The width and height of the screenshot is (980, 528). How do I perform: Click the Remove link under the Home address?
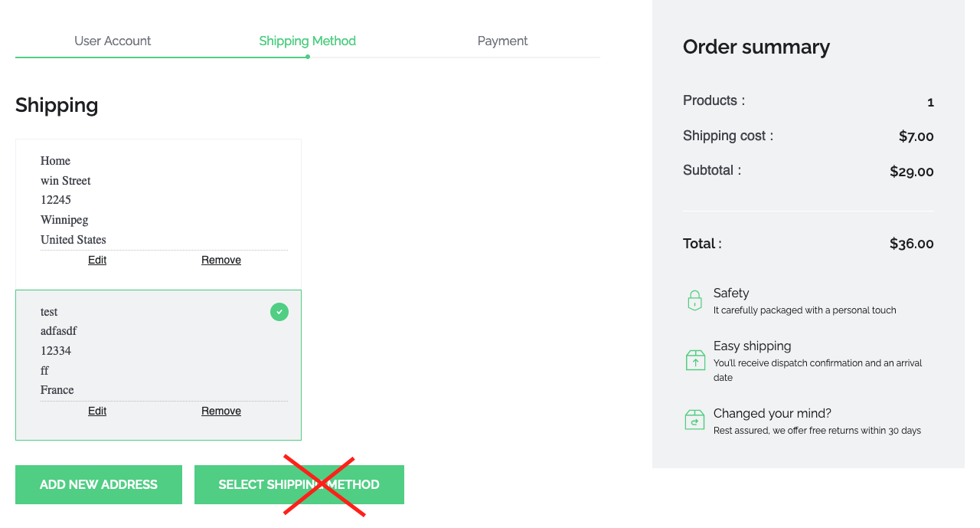pos(220,260)
